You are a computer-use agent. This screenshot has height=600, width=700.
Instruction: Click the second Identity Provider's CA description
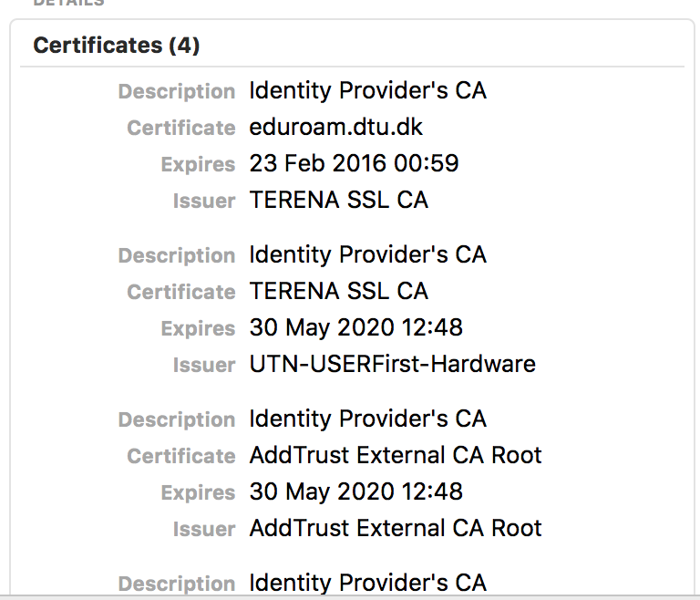pyautogui.click(x=368, y=254)
